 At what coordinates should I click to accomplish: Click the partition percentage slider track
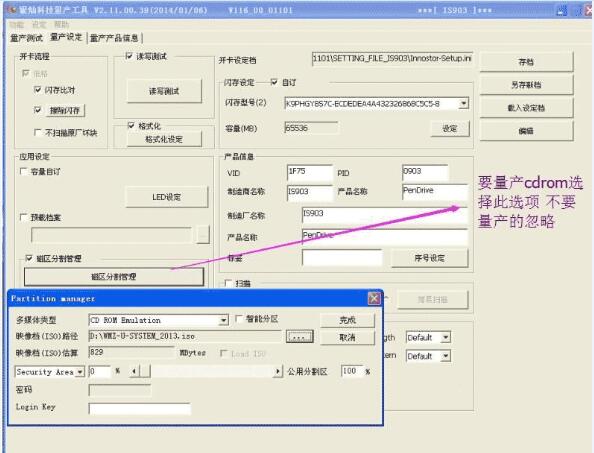click(x=211, y=372)
